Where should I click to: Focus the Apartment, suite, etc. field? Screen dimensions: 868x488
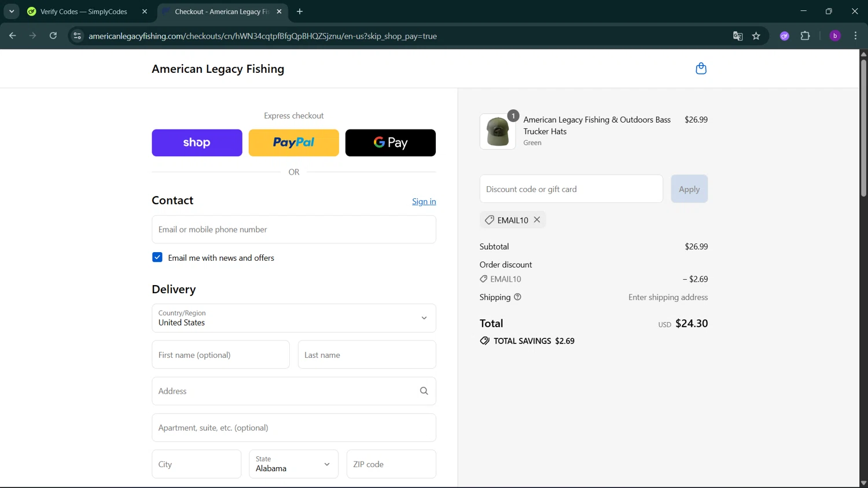click(x=294, y=428)
